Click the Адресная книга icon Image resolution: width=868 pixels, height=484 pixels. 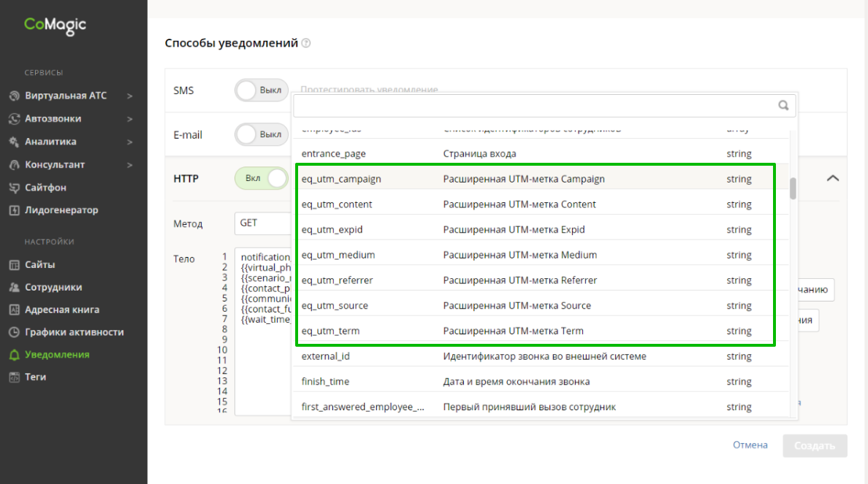pyautogui.click(x=14, y=310)
